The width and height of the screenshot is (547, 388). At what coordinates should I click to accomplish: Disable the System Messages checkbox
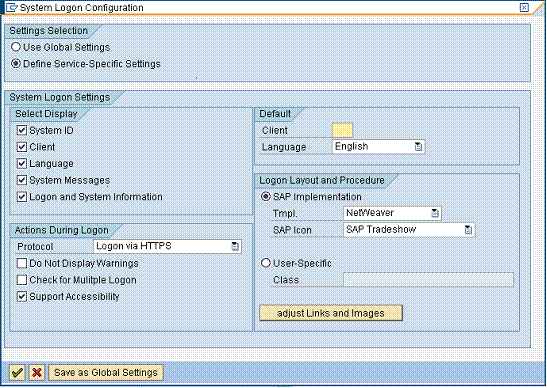pyautogui.click(x=22, y=180)
